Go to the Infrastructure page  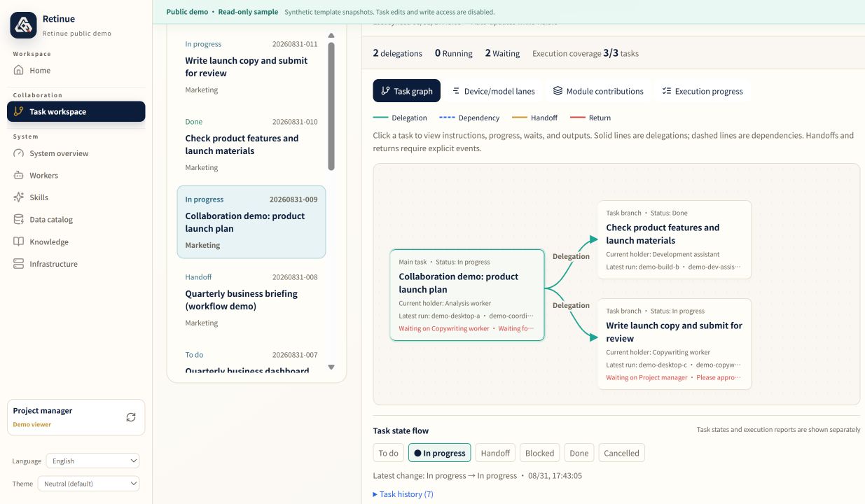pos(76,264)
